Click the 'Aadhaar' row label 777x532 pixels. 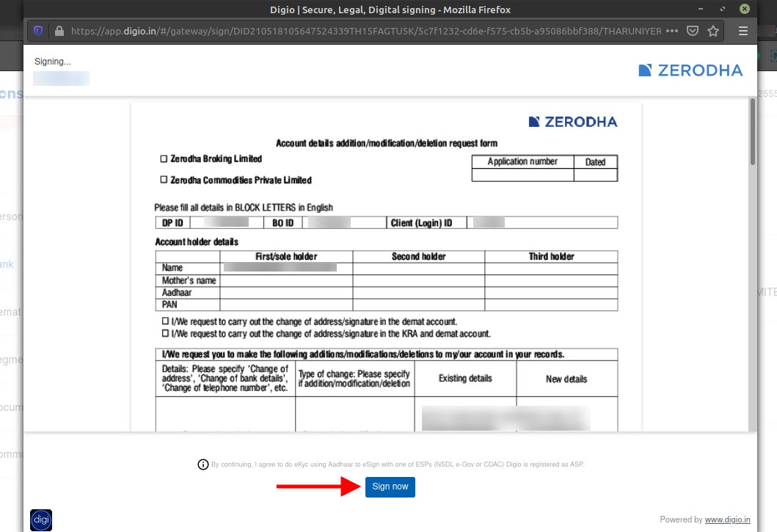(176, 293)
